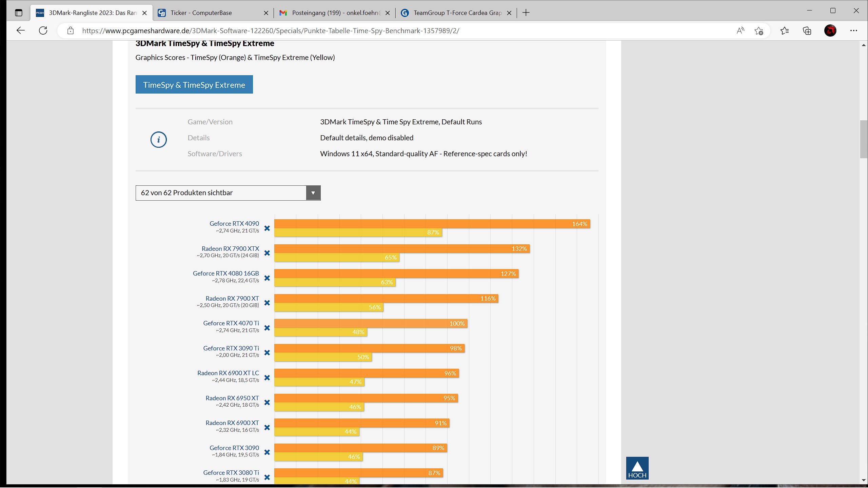The width and height of the screenshot is (868, 488).
Task: Open the Favorites list icon
Action: pyautogui.click(x=784, y=31)
